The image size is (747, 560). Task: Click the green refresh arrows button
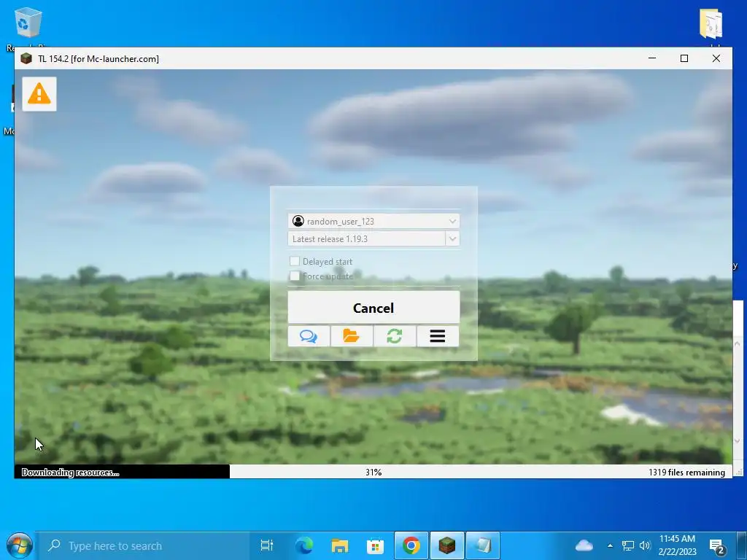395,336
